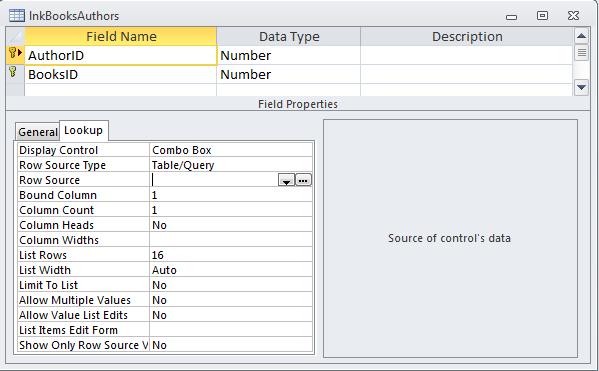Click the InkBooksAuthors table icon in title bar

tap(16, 16)
